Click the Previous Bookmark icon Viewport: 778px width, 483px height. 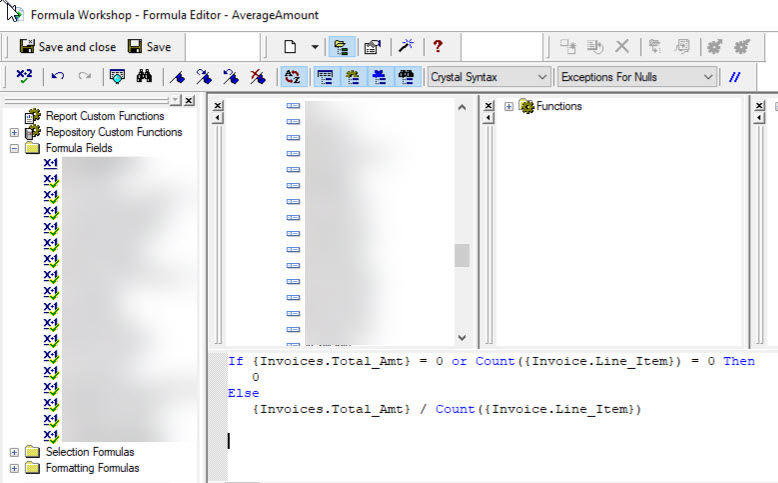231,77
